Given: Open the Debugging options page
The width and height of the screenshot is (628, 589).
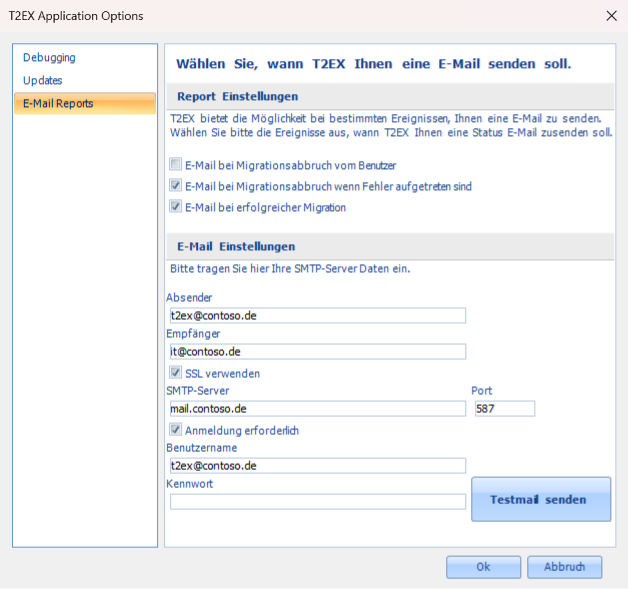Looking at the screenshot, I should (49, 58).
